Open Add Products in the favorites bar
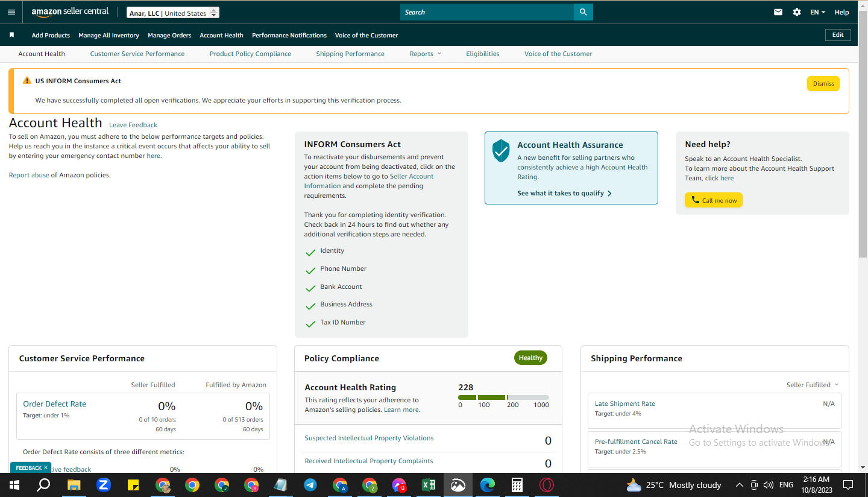Viewport: 868px width, 497px height. pyautogui.click(x=51, y=35)
